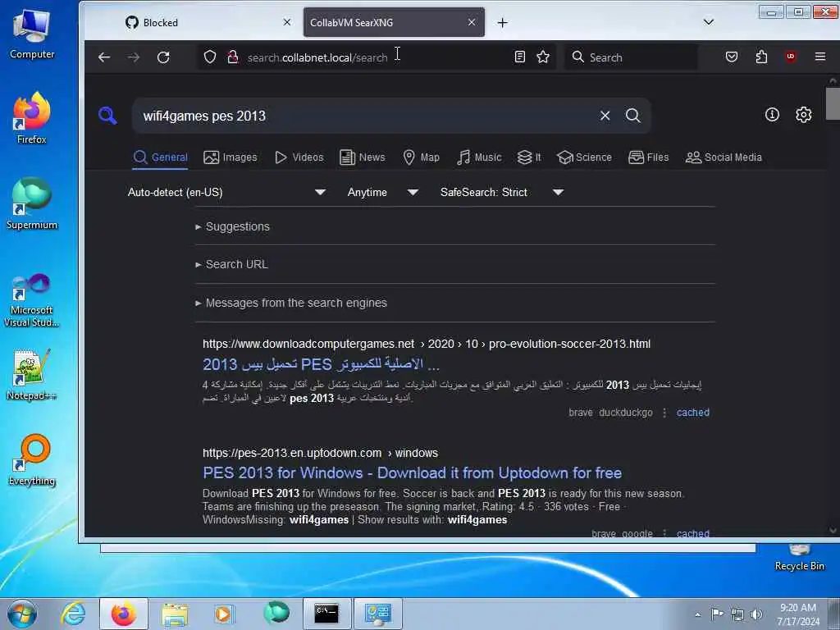Click the pes-2013.en.uptodown.com result URL
The height and width of the screenshot is (630, 840).
pos(321,453)
